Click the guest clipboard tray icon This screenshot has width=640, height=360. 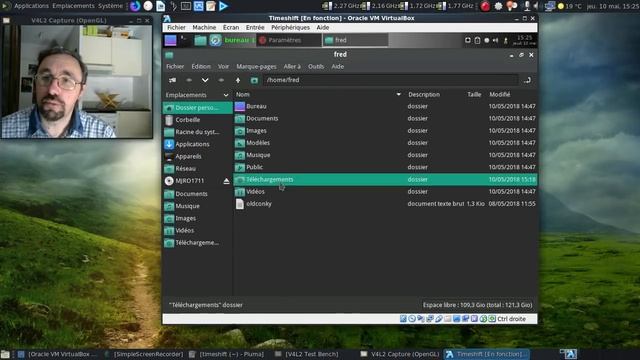[x=477, y=40]
